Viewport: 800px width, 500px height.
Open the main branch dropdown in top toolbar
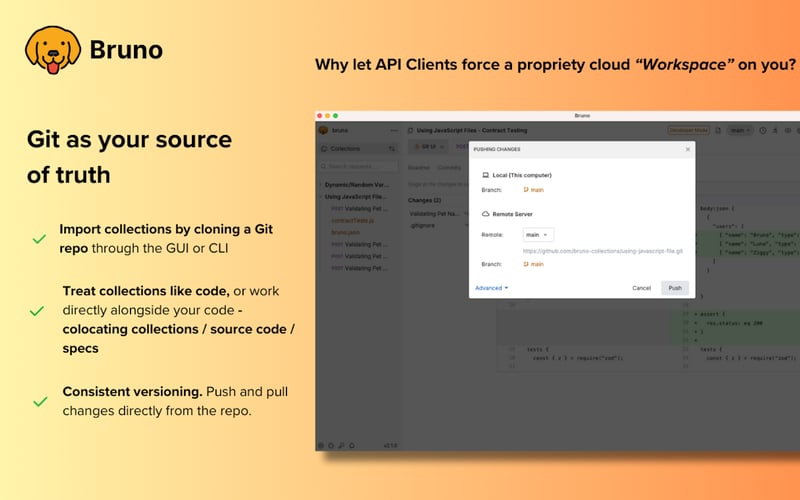coord(740,131)
